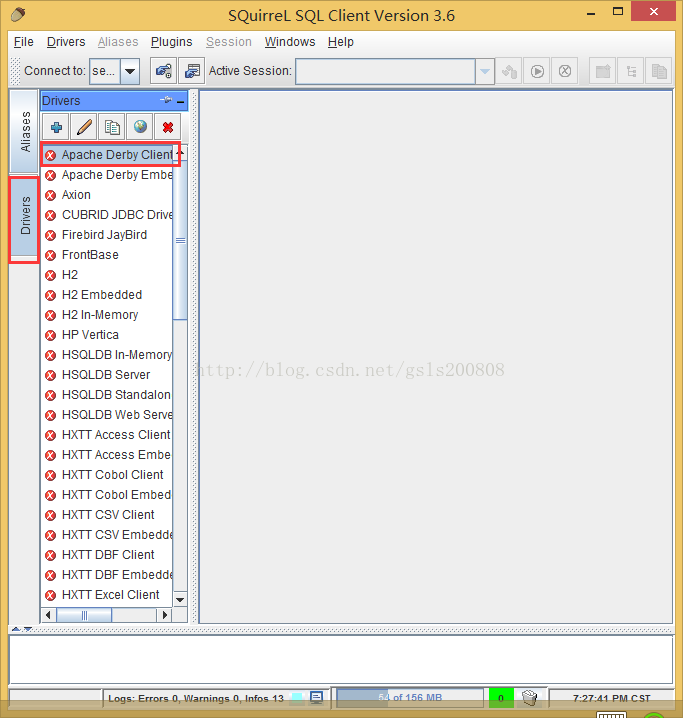683x718 pixels.
Task: Click the disabled Run SQL play icon
Action: pos(537,71)
